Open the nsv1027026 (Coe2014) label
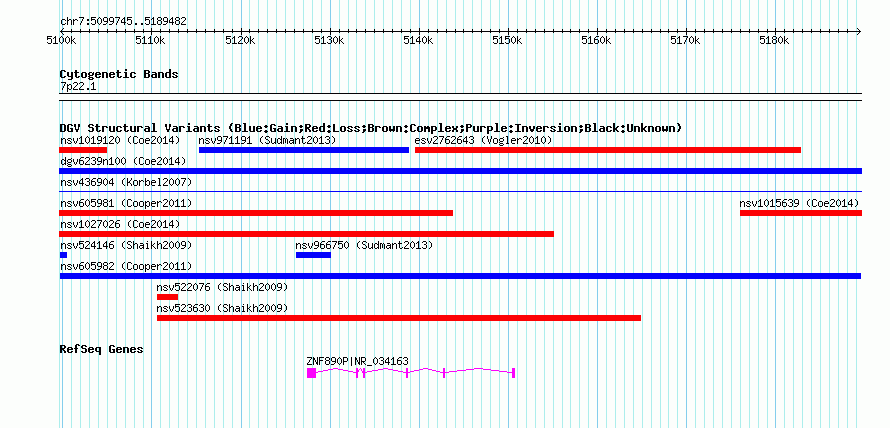The height and width of the screenshot is (428, 890). [120, 224]
